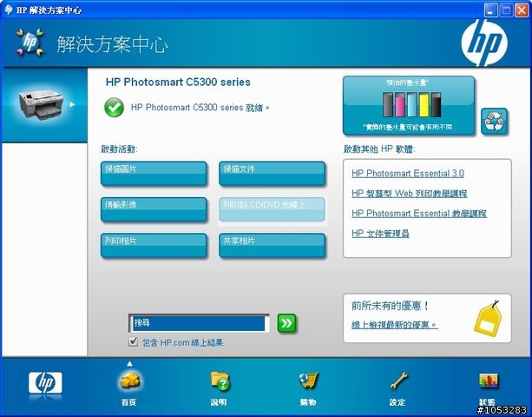The width and height of the screenshot is (532, 417).
Task: Open HP Photosmart Essential 3.0 link
Action: point(408,174)
